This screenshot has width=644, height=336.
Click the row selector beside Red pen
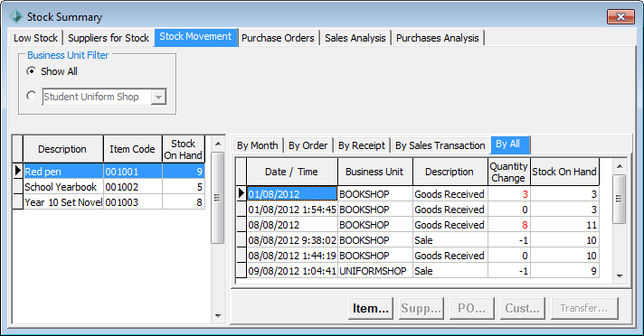coord(18,171)
